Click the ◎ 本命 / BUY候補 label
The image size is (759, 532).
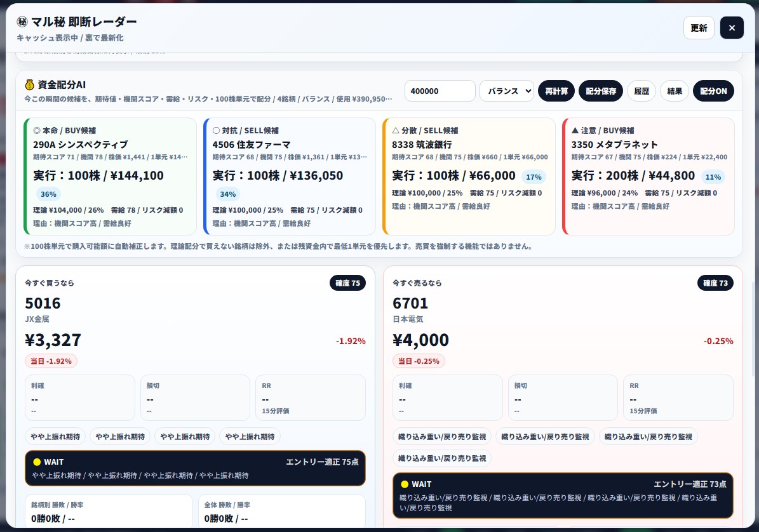click(64, 131)
